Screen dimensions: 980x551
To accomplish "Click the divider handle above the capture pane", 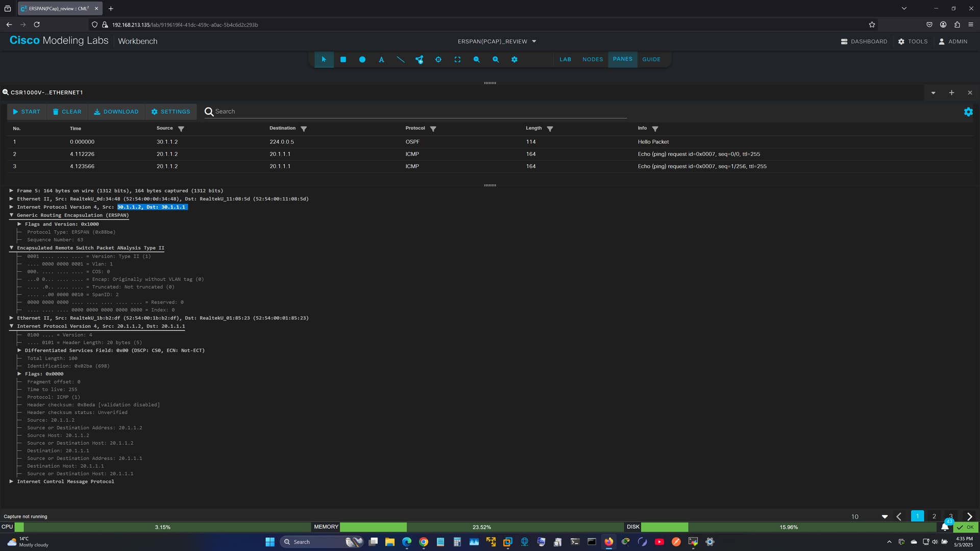I will 490,83.
